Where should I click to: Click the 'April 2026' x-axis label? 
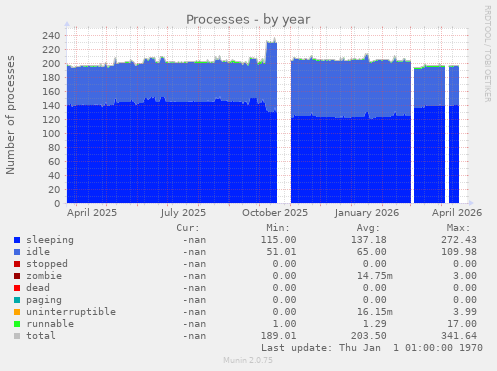tap(457, 213)
